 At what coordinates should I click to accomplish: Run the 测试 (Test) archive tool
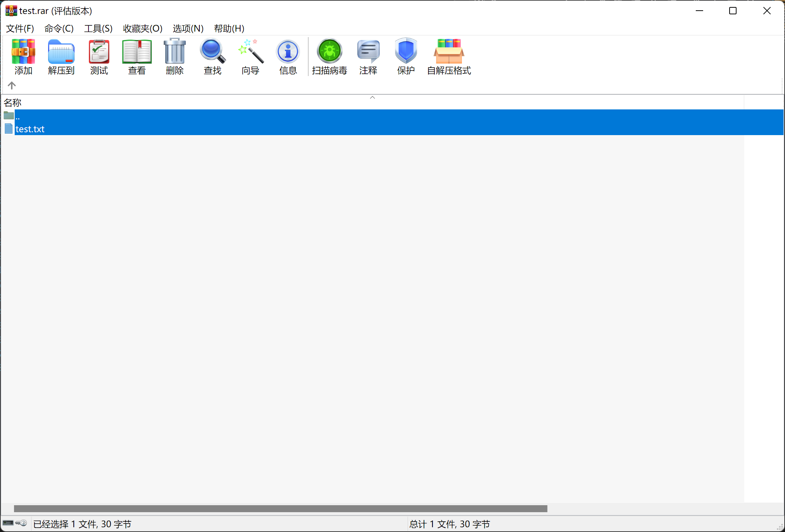99,57
